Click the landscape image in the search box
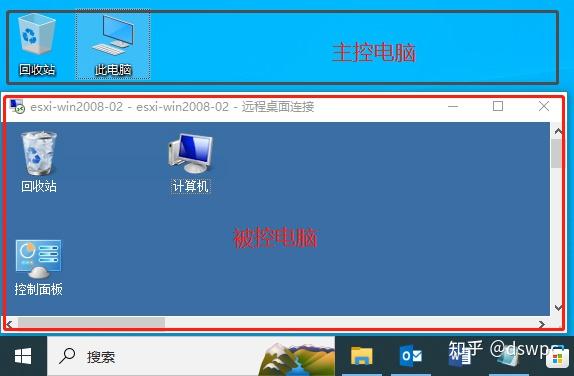The height and width of the screenshot is (376, 574). click(x=297, y=359)
